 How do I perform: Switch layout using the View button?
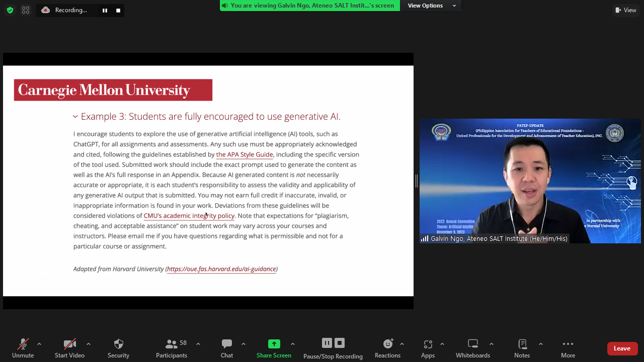pyautogui.click(x=626, y=10)
